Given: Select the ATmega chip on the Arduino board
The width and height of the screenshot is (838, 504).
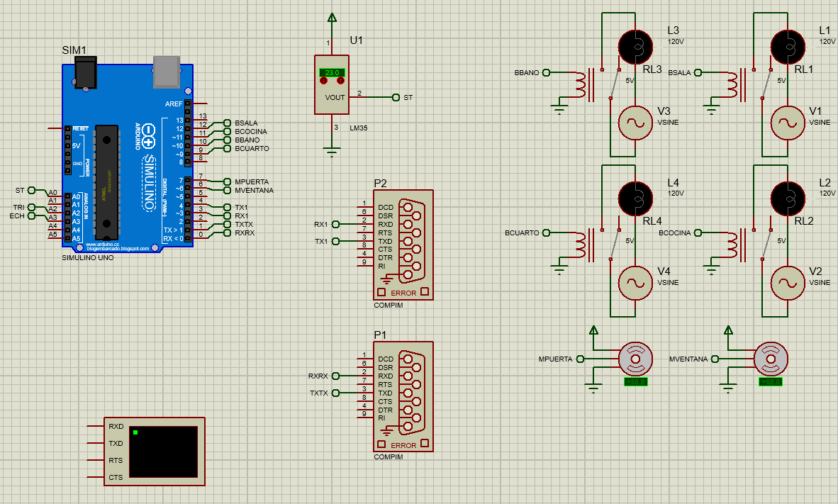Looking at the screenshot, I should point(106,183).
